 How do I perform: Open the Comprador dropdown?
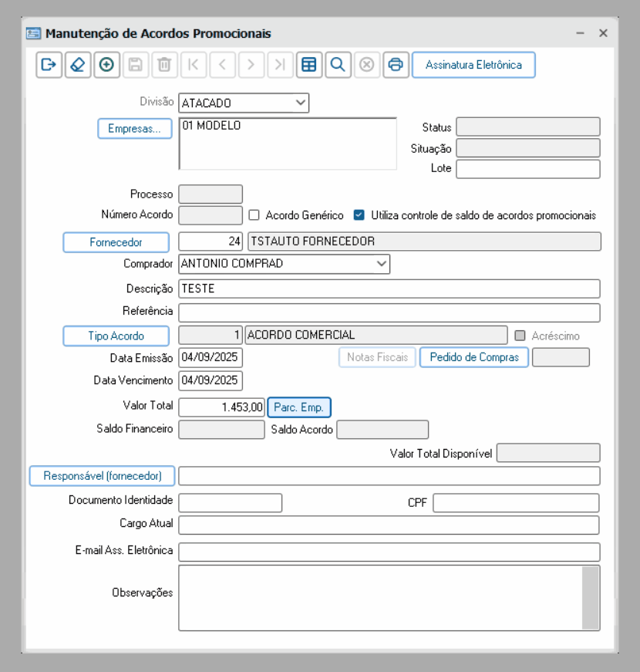click(381, 264)
